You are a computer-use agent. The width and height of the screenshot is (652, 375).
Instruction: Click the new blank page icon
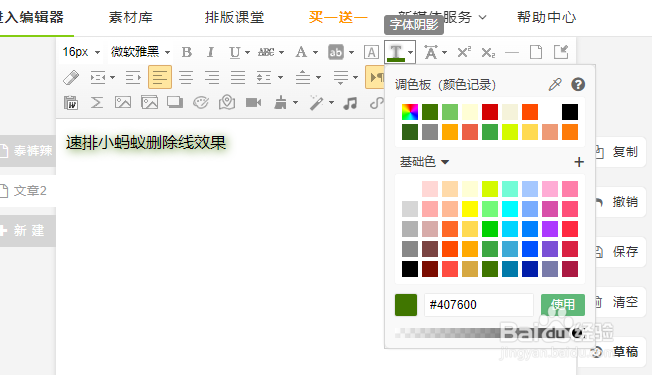[536, 52]
